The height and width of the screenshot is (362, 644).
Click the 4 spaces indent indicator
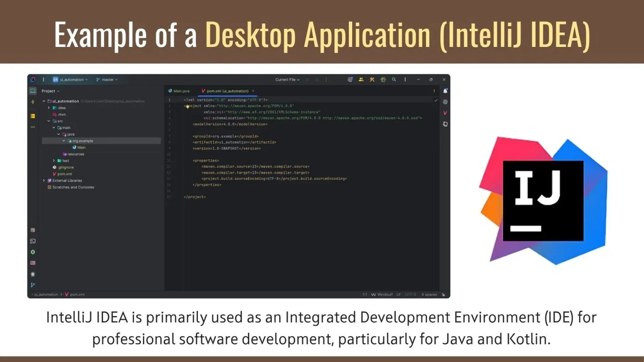coord(429,294)
